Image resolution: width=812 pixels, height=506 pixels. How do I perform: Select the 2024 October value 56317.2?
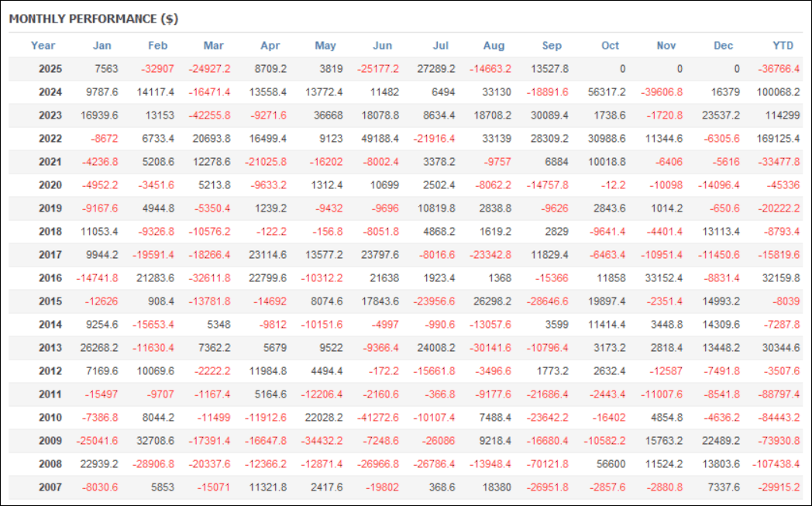pyautogui.click(x=602, y=92)
